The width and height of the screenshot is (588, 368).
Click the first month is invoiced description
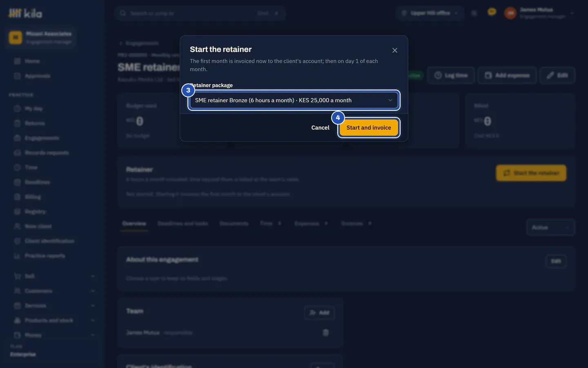click(284, 65)
